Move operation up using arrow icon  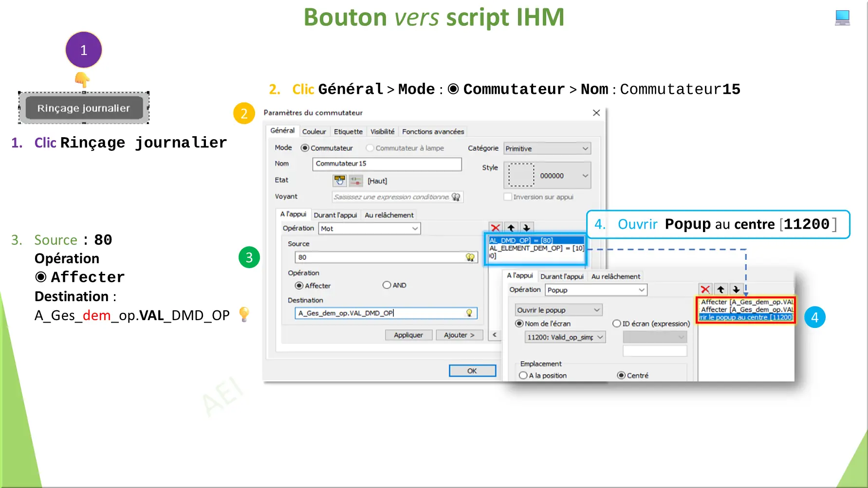(x=510, y=227)
